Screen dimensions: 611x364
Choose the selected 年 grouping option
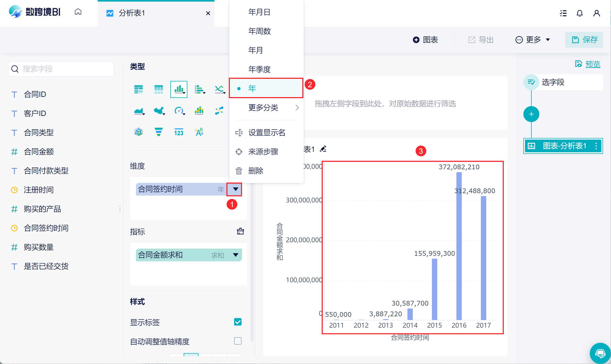point(266,88)
